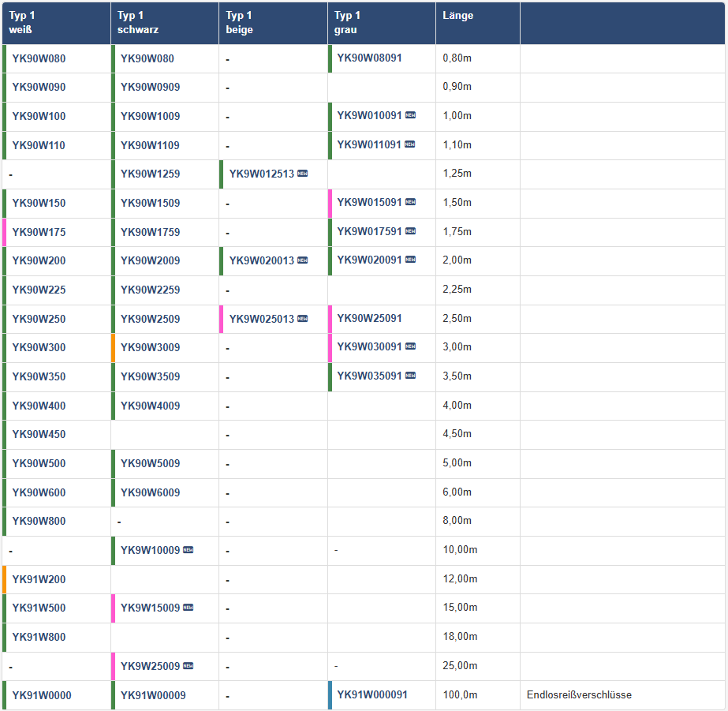Click the blue status marker beside YK91W000091
This screenshot has height=711, width=728.
click(330, 695)
